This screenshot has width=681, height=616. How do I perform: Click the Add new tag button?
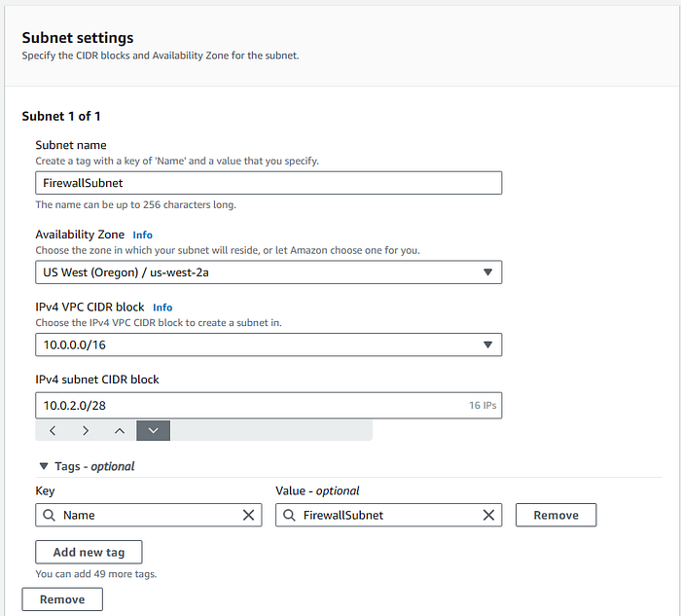[x=89, y=552]
